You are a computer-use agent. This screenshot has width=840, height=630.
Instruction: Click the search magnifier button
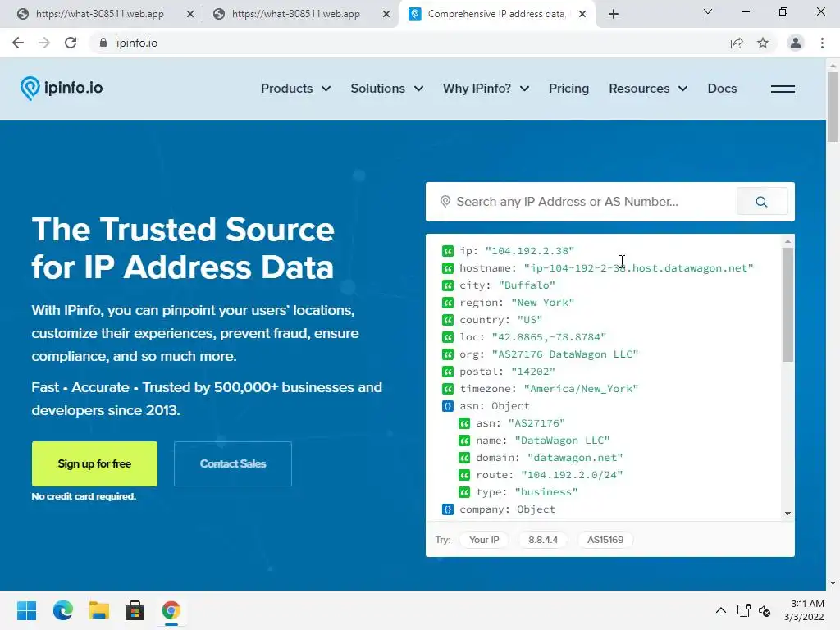click(x=762, y=202)
